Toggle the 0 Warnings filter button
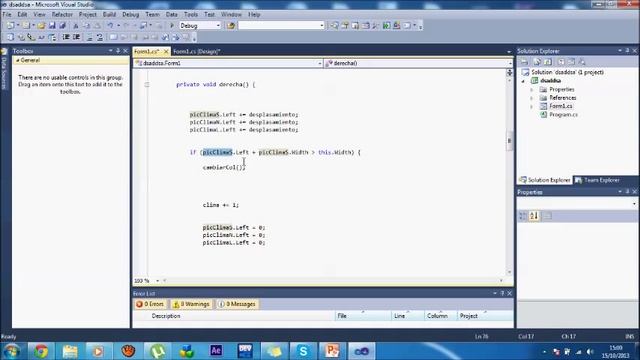Image resolution: width=640 pixels, height=360 pixels. [x=191, y=304]
